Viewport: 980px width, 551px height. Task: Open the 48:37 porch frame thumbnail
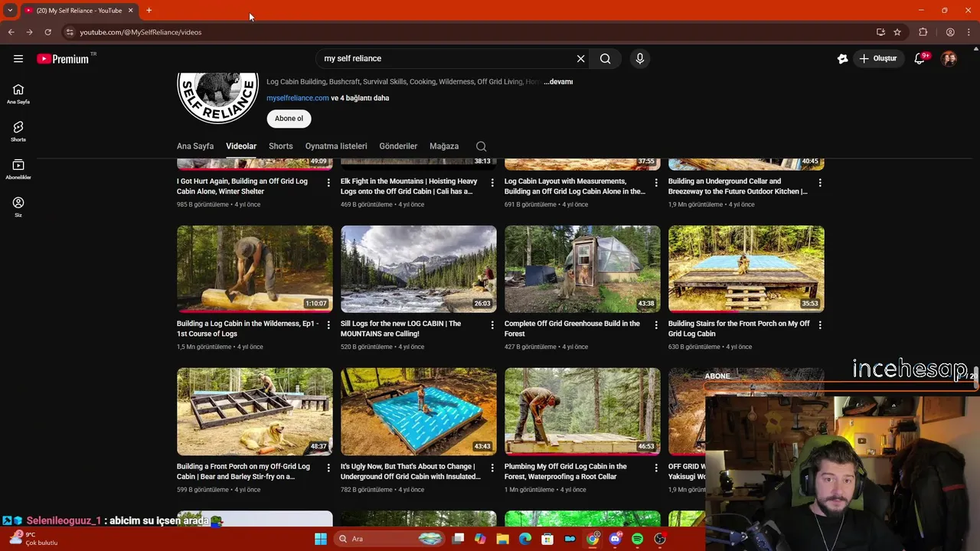(255, 412)
